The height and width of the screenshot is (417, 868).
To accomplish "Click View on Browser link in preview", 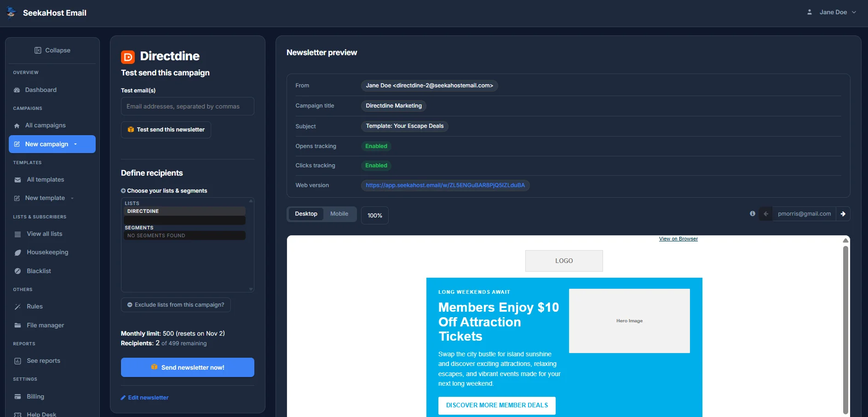I will 678,239.
